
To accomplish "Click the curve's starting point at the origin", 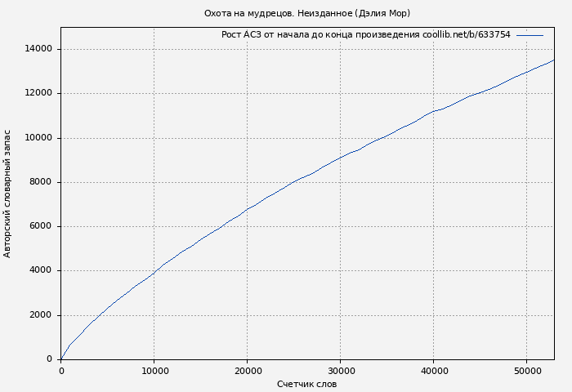I will [x=61, y=359].
